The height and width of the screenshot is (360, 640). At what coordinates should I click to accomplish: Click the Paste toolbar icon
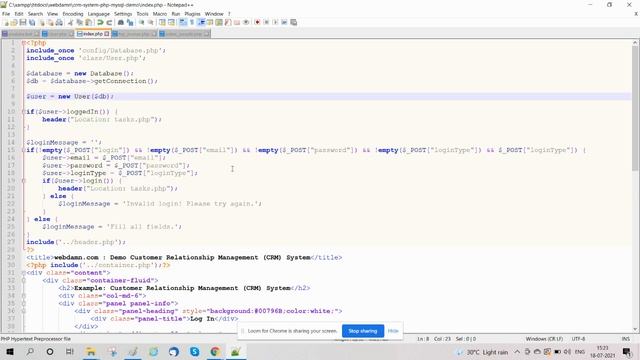[x=88, y=22]
